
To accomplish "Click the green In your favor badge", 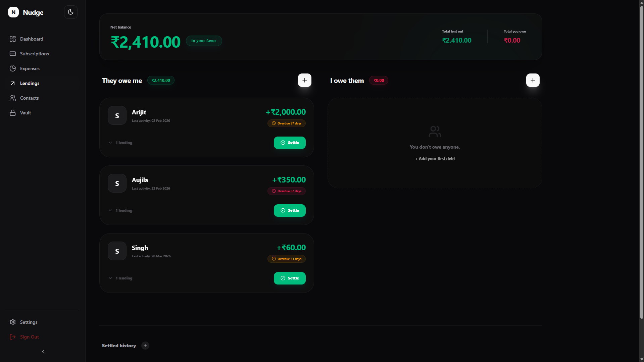I will (204, 41).
